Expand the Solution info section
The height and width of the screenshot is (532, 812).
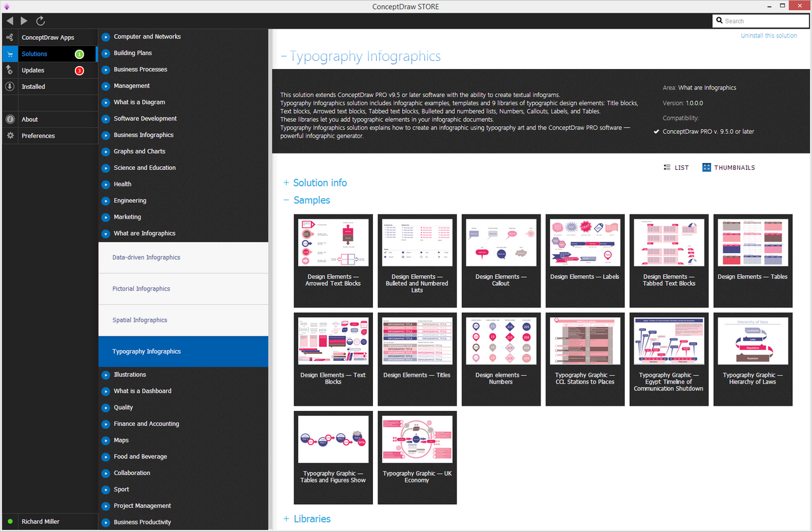315,183
